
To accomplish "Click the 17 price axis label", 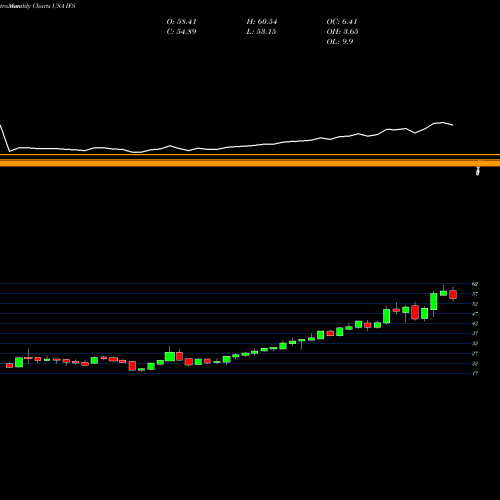I will point(475,373).
